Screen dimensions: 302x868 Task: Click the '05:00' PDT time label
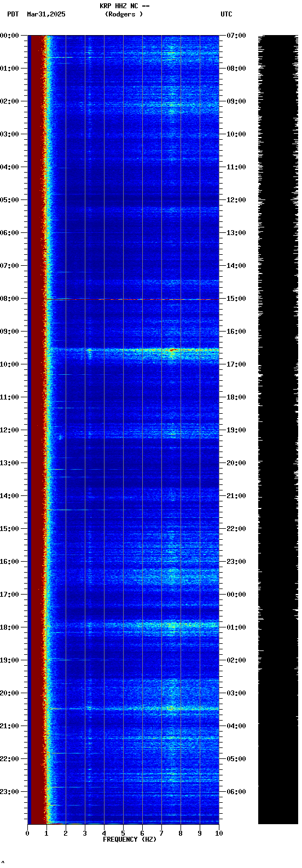click(10, 200)
